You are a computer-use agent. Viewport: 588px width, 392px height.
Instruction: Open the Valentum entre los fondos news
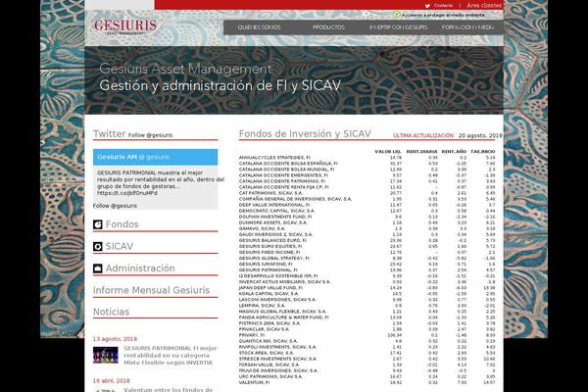pos(168,389)
